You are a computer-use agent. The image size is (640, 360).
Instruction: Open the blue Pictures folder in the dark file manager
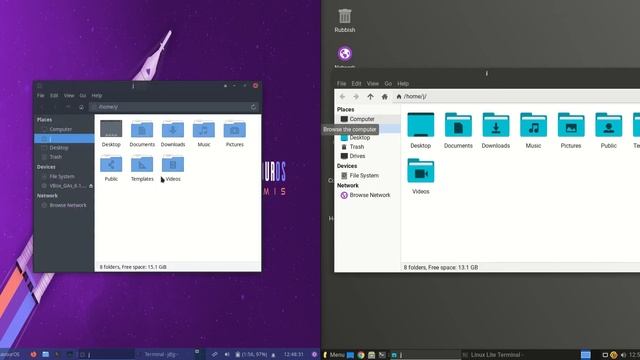(x=235, y=130)
